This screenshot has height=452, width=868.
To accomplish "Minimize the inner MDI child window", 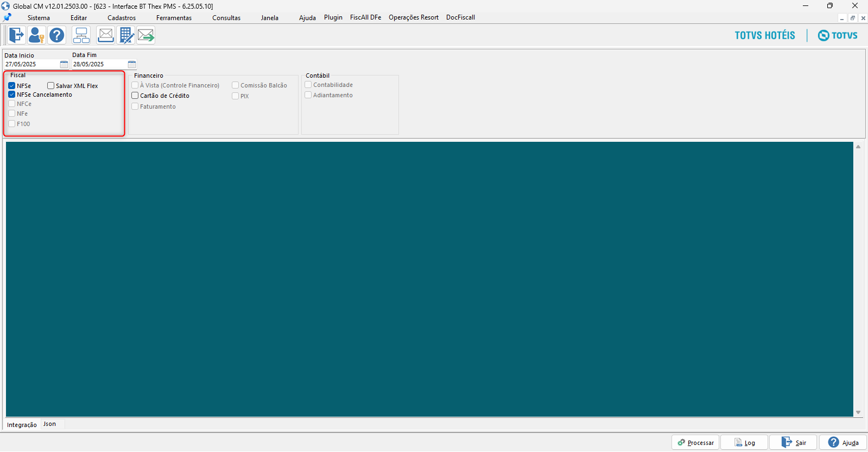I will 842,18.
